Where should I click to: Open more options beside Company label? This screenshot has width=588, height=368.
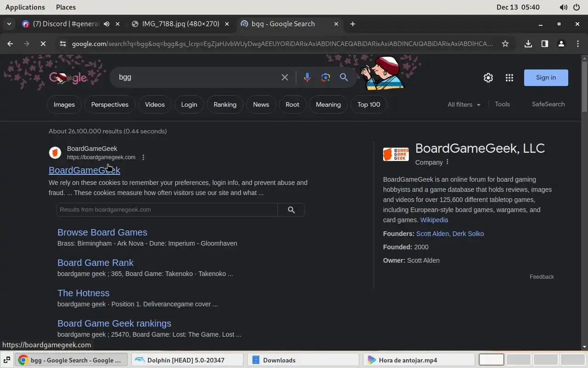click(447, 162)
